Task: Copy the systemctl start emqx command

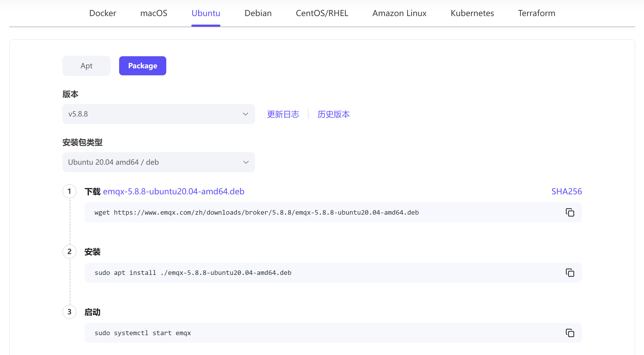Action: (x=570, y=333)
